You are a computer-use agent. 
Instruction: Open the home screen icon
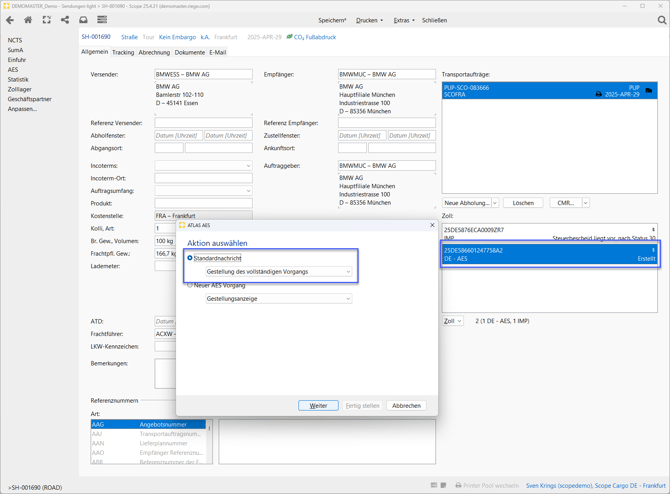click(28, 20)
